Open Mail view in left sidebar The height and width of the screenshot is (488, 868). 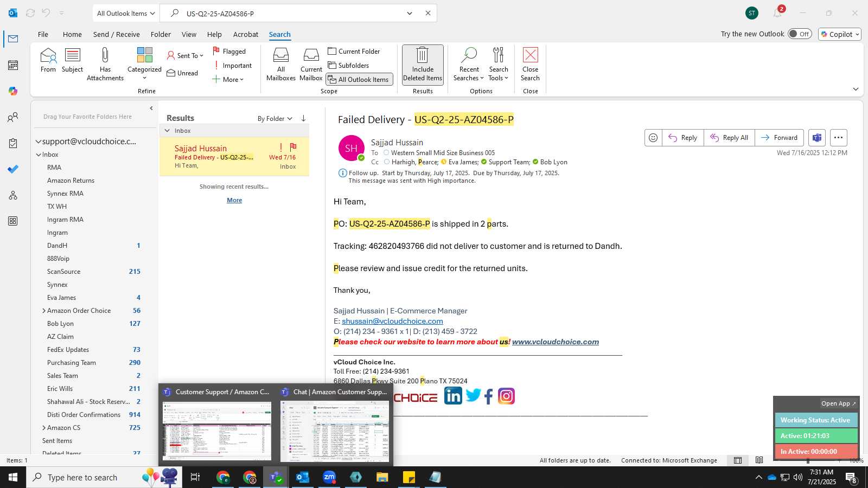[13, 39]
